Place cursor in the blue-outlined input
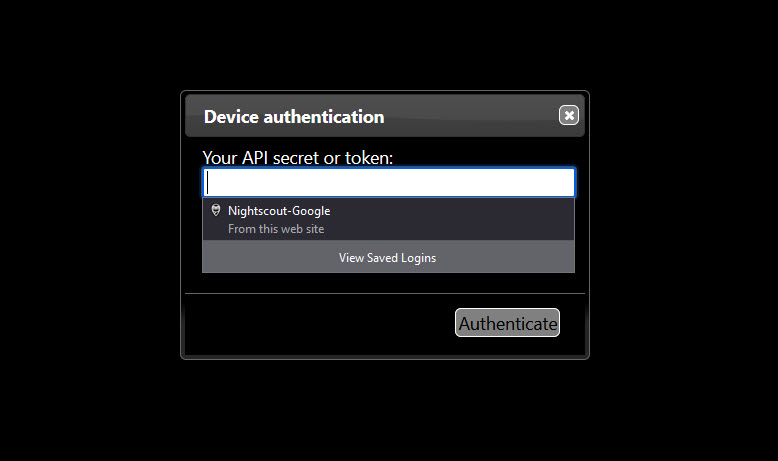 pos(389,182)
